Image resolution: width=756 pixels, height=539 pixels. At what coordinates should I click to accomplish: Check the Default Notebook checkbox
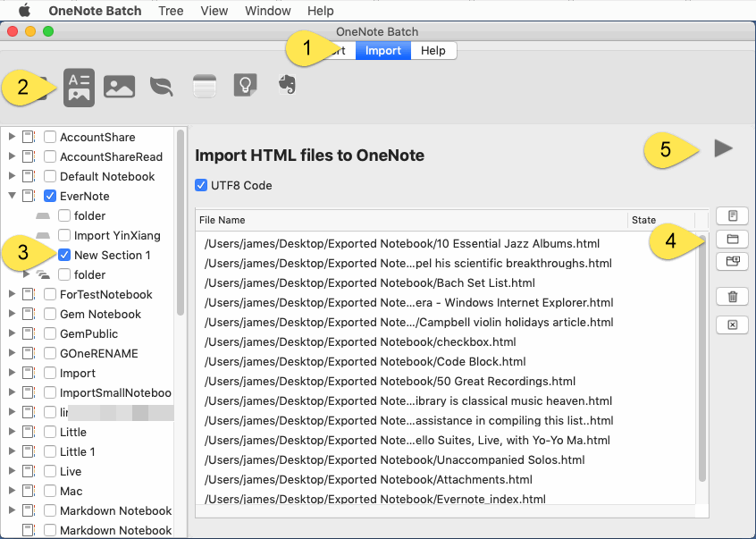50,176
